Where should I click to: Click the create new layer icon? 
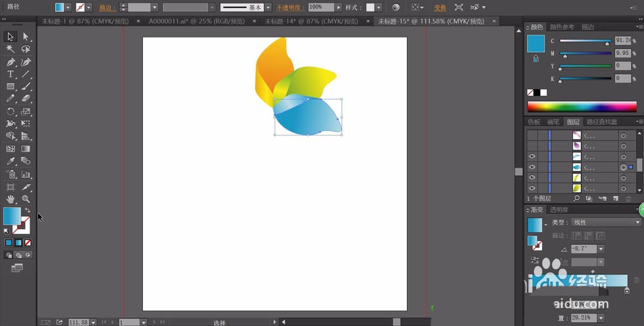(615, 198)
